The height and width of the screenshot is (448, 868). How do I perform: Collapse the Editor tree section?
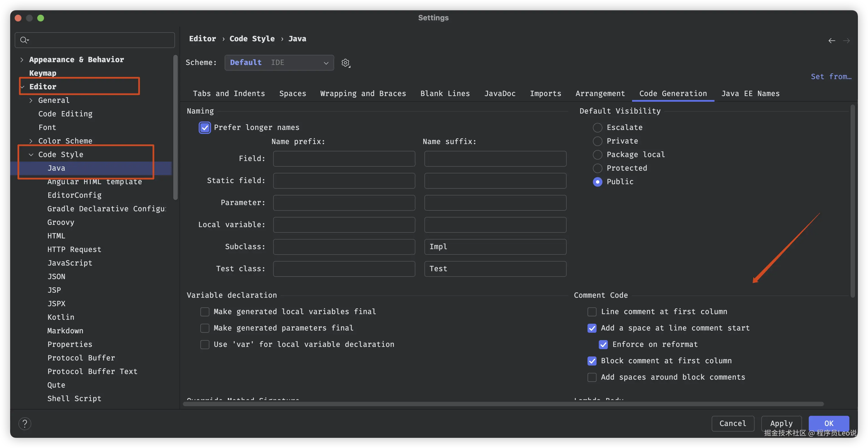click(x=23, y=87)
